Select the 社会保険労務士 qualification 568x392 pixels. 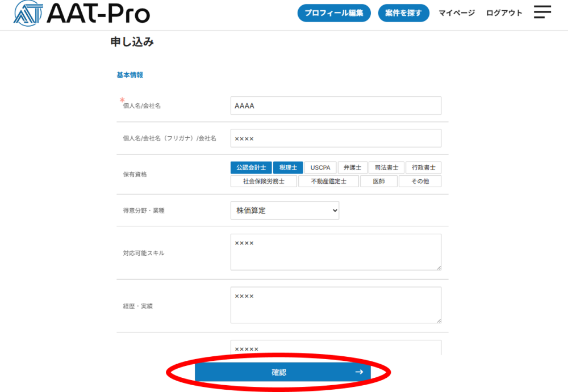pos(264,182)
